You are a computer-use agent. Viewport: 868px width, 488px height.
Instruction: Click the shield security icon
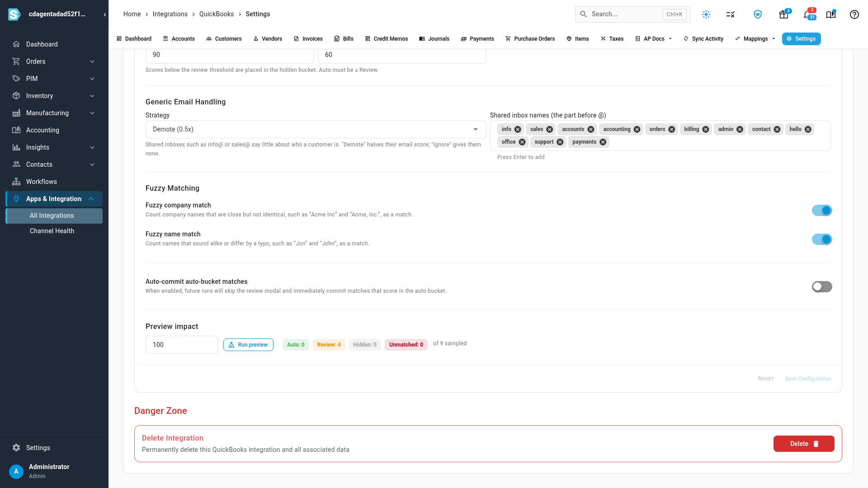(758, 14)
